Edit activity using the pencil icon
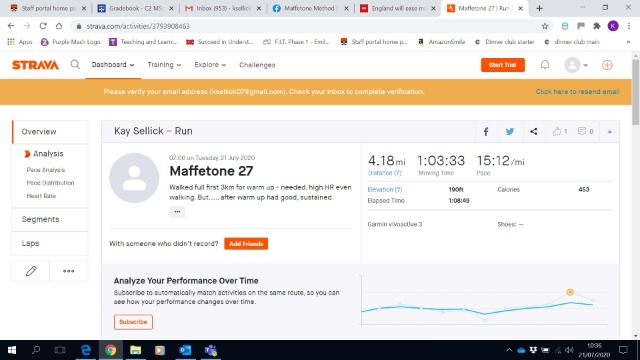This screenshot has height=360, width=640. (x=31, y=271)
